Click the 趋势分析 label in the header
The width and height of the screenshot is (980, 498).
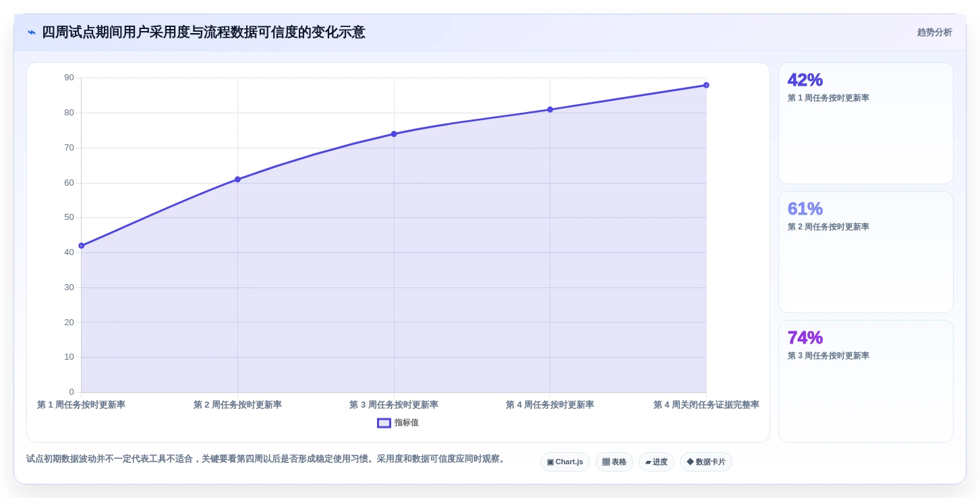(934, 32)
